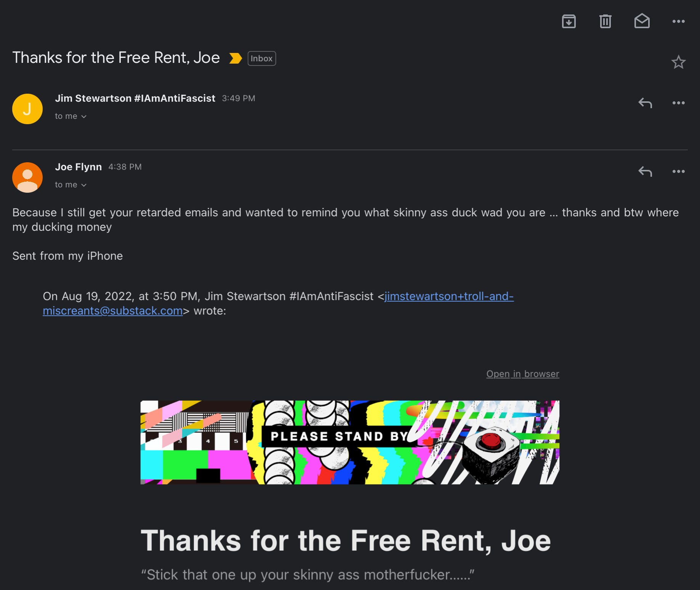Archive this email conversation
Screen dimensions: 700x590
pos(569,21)
